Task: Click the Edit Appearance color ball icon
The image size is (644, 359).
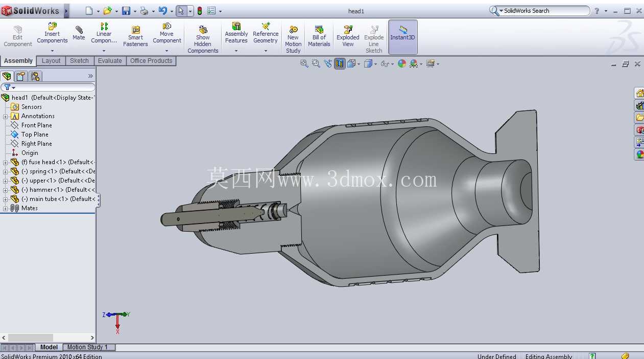Action: pyautogui.click(x=402, y=63)
